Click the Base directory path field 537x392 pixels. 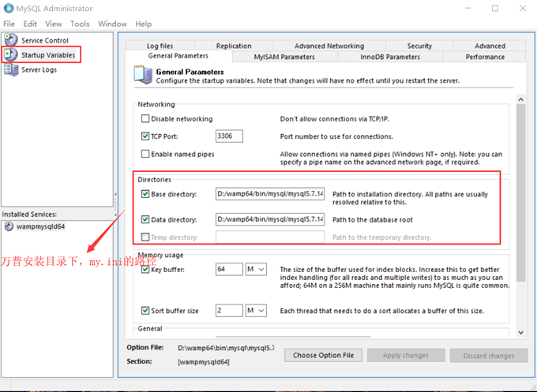tap(270, 193)
